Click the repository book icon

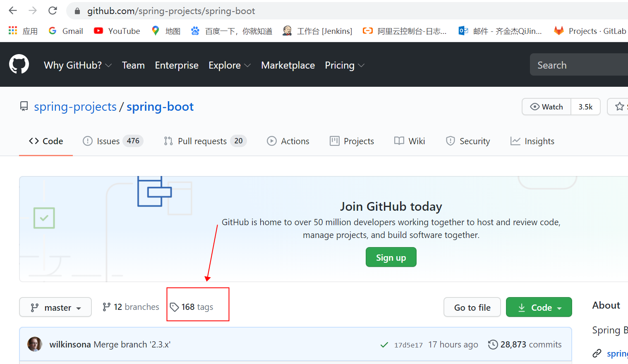coord(24,107)
